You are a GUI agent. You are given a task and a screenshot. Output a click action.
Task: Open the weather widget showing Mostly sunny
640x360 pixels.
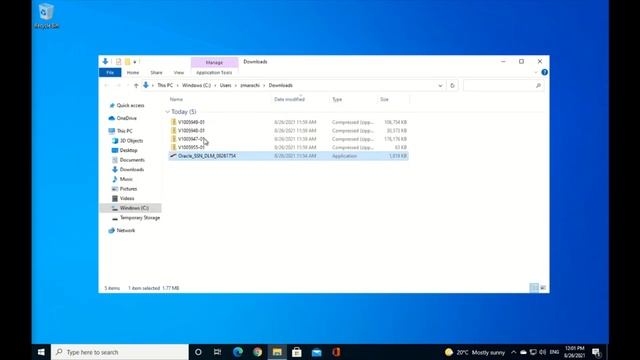(x=475, y=352)
